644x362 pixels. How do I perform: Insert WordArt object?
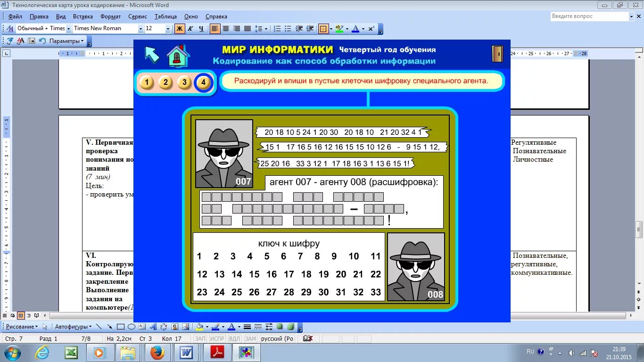tap(153, 327)
